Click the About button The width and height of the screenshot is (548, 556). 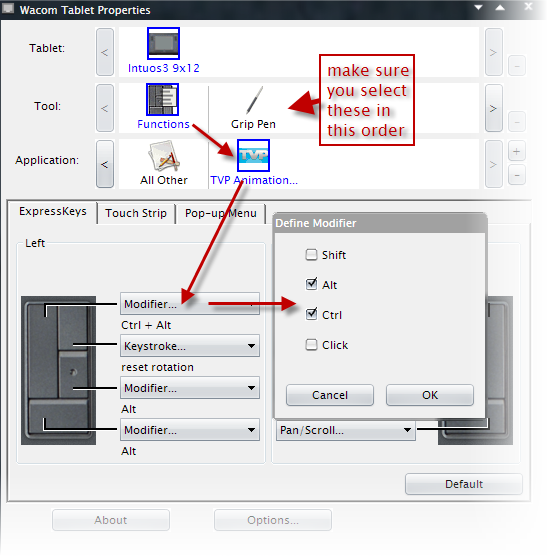pyautogui.click(x=111, y=520)
